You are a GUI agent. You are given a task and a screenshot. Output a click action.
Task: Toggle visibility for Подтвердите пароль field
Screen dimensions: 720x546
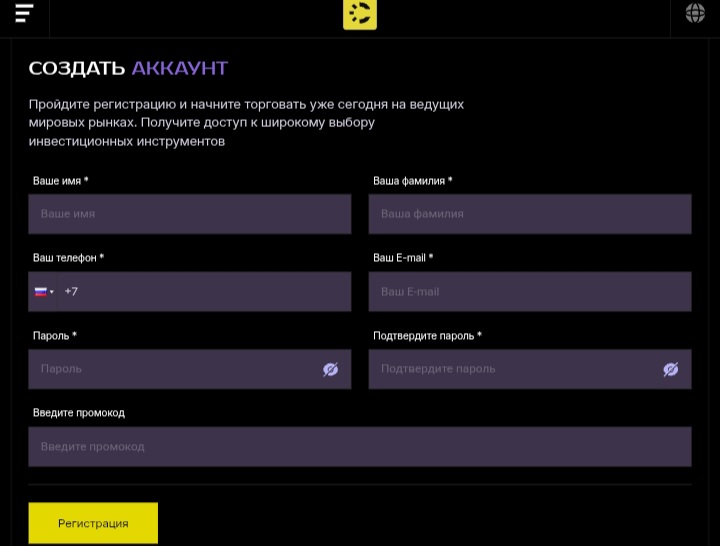pos(670,370)
